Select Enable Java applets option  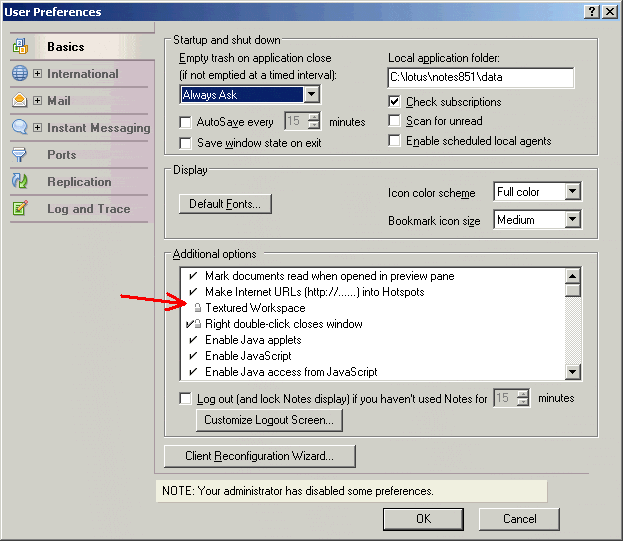point(248,340)
